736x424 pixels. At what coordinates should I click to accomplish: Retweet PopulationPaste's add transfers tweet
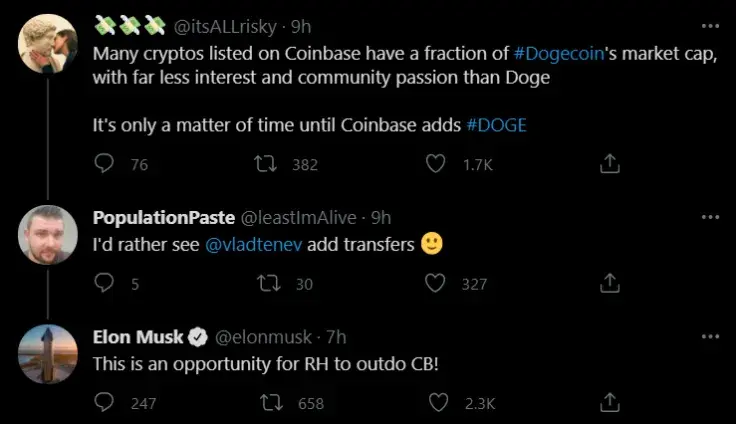point(269,284)
